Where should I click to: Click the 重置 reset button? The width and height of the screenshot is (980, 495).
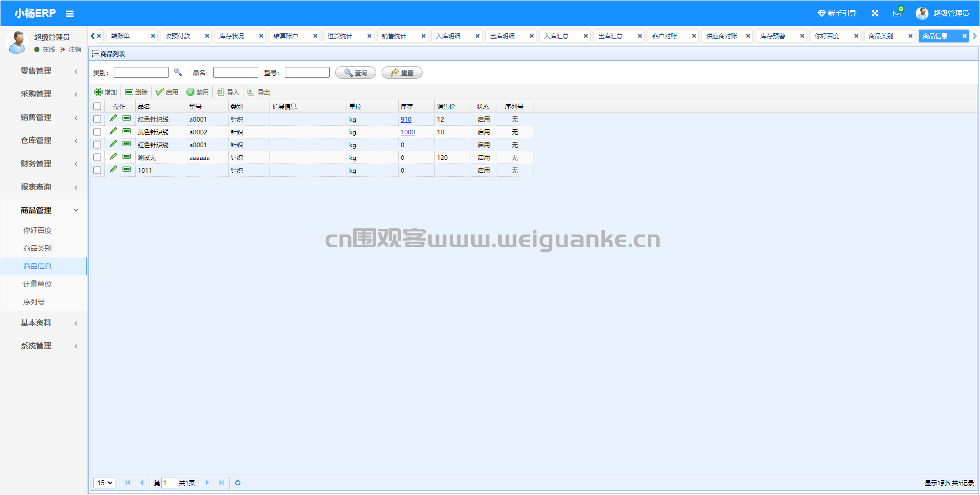click(402, 73)
